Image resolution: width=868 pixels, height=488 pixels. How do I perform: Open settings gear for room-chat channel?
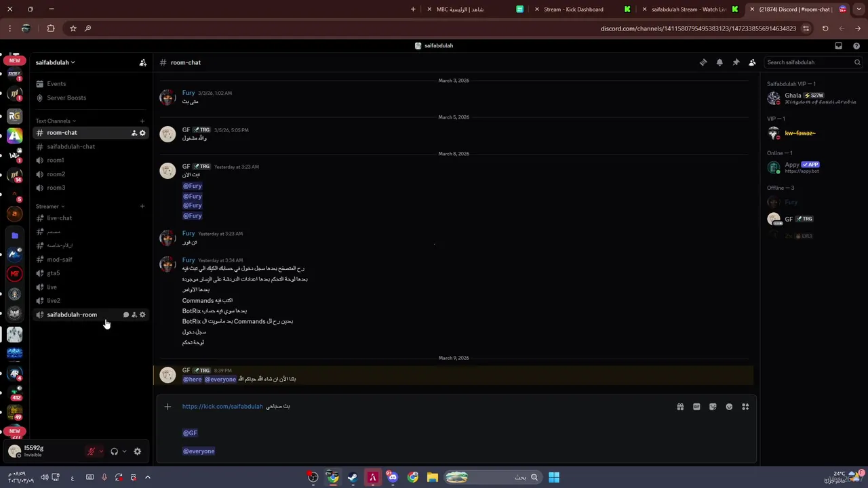tap(142, 133)
